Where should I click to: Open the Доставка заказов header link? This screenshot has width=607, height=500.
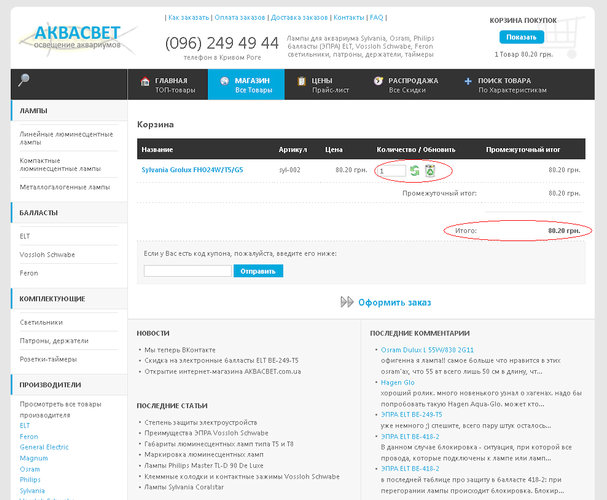click(x=300, y=18)
